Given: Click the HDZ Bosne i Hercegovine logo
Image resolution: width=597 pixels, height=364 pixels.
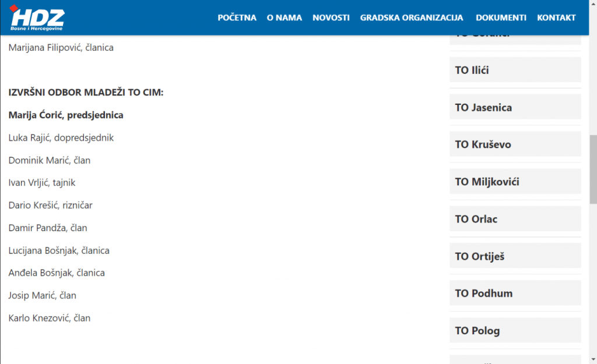Looking at the screenshot, I should [38, 19].
